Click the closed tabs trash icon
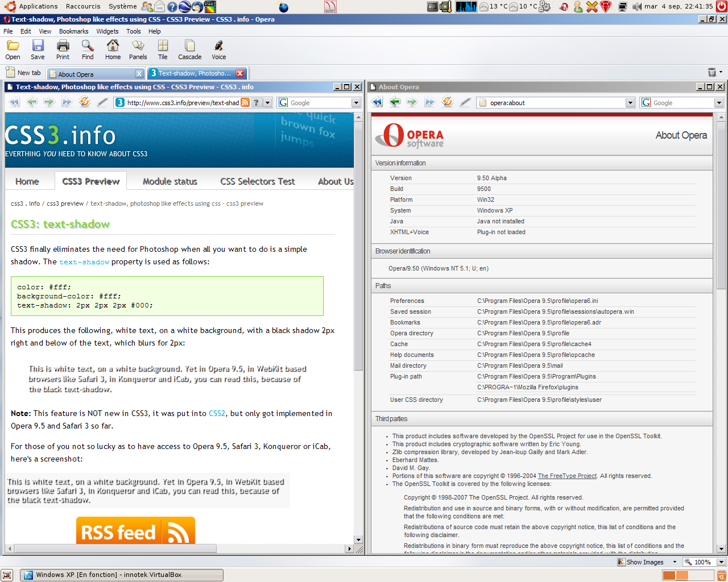 [x=712, y=72]
